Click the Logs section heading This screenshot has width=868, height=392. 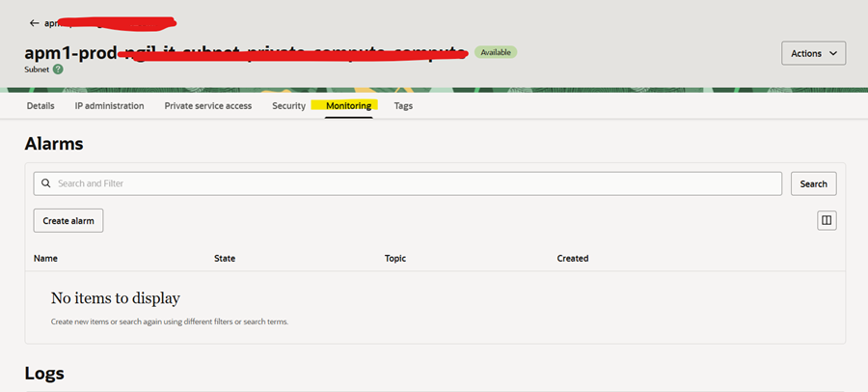[44, 373]
